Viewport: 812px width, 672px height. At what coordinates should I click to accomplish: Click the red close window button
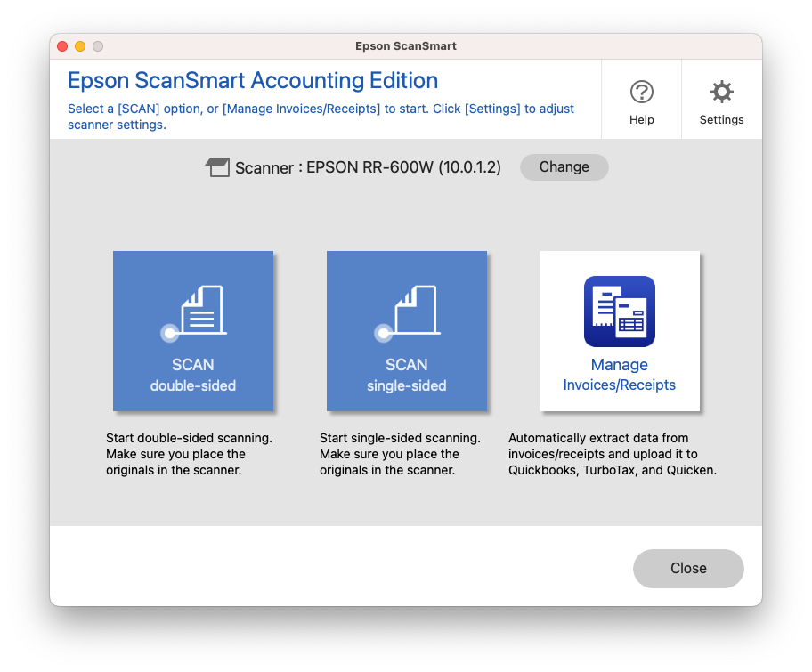(62, 46)
